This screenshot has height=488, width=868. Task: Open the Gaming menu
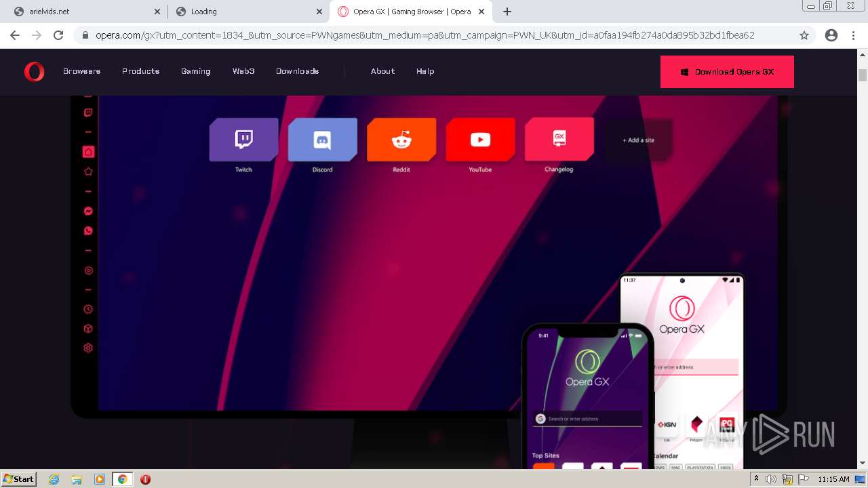pyautogui.click(x=195, y=71)
